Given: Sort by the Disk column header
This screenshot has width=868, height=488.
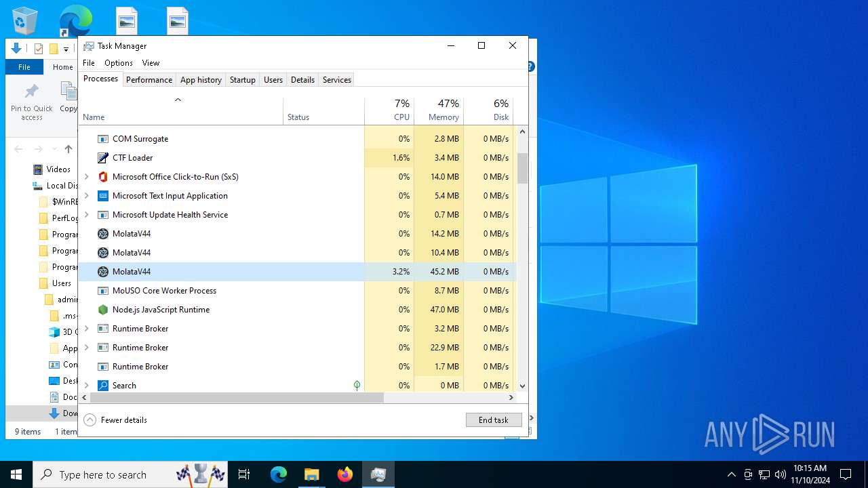Looking at the screenshot, I should (488, 111).
